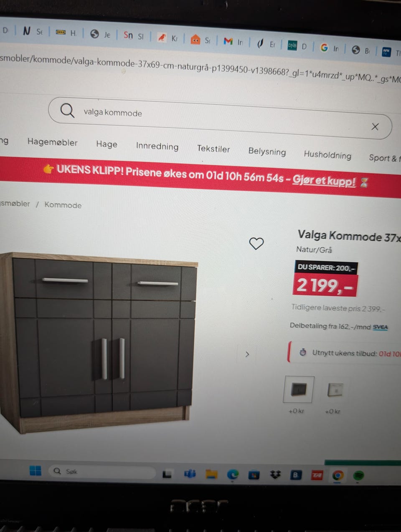Open the Tekstiler category
Screen dimensions: 401x532
coord(213,149)
